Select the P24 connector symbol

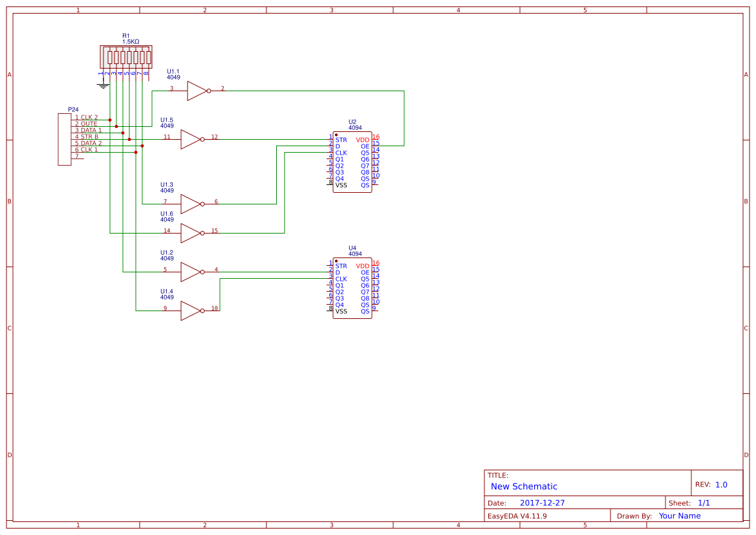65,139
